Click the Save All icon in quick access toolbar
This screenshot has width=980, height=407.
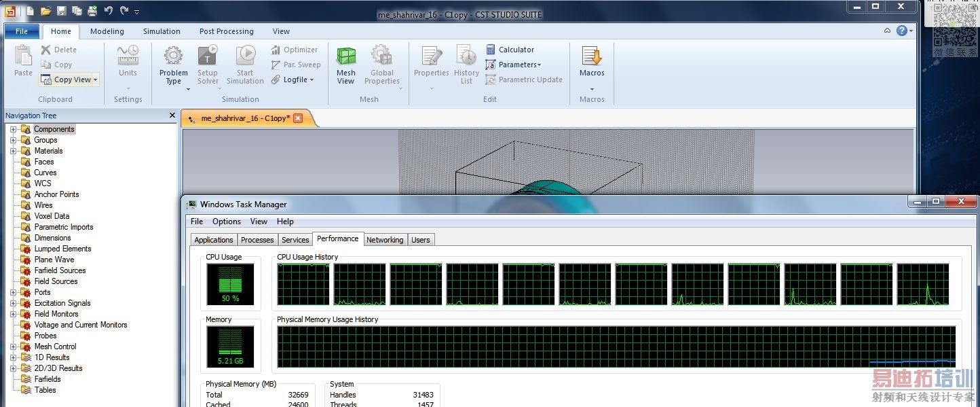click(x=77, y=11)
